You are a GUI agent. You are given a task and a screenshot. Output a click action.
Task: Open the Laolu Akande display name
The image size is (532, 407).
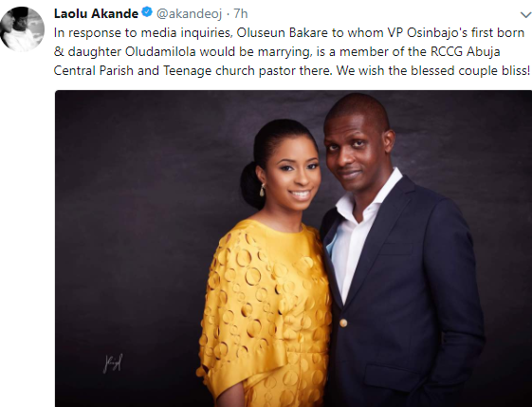(96, 13)
